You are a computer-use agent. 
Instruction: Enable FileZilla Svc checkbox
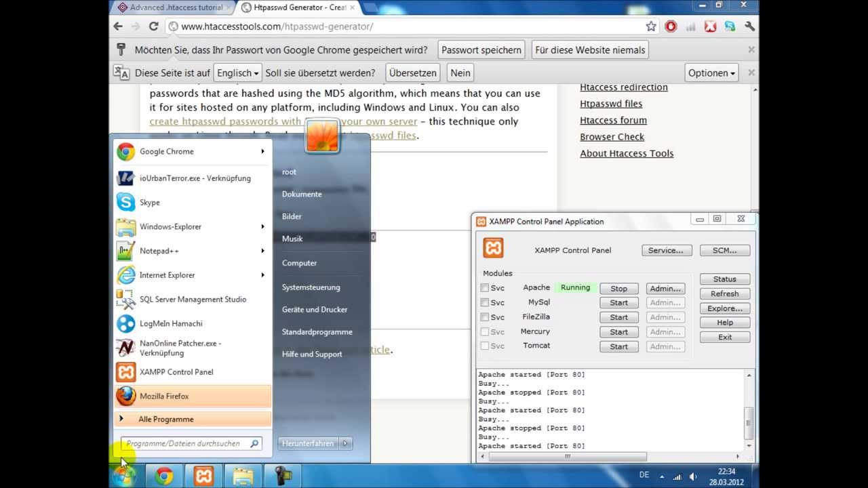[x=484, y=317]
